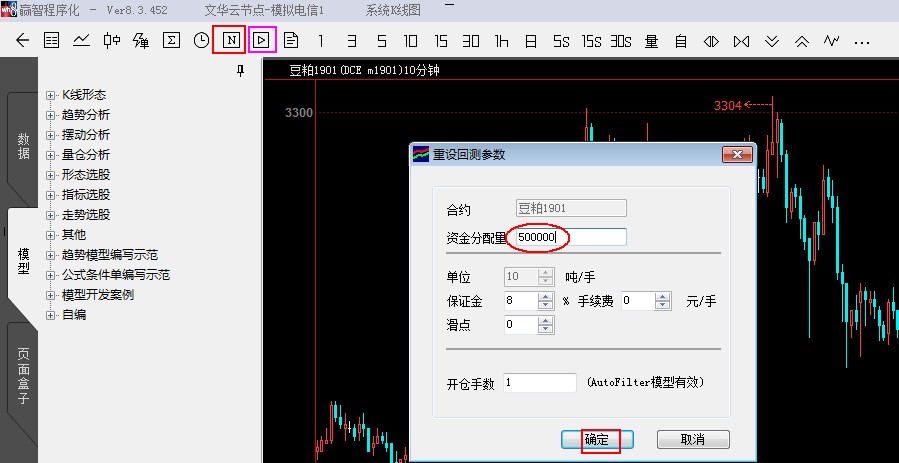This screenshot has height=463, width=899.
Task: Switch to the 数据 side tab
Action: tap(23, 146)
